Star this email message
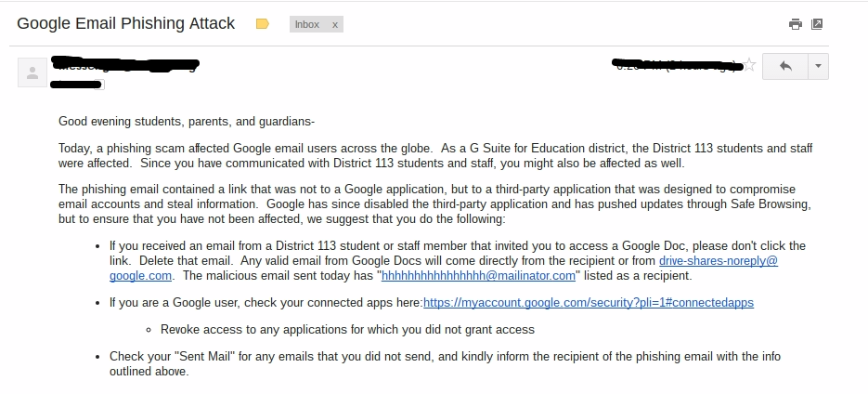This screenshot has width=868, height=394. click(x=749, y=65)
